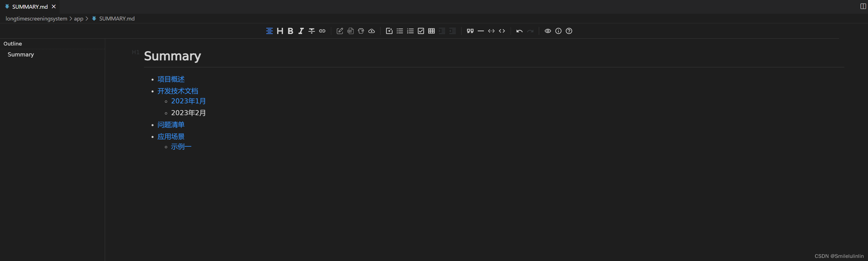This screenshot has height=261, width=868.
Task: Apply strikethrough formatting
Action: coord(311,31)
